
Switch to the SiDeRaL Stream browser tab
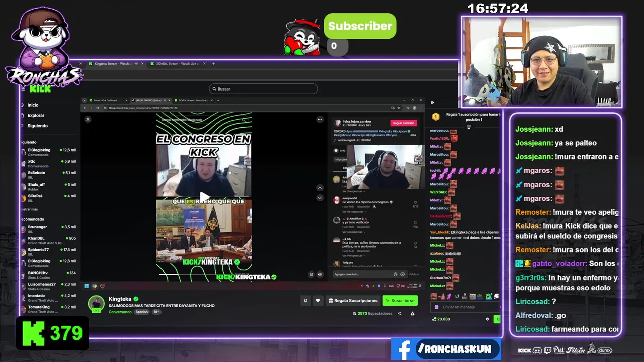pyautogui.click(x=178, y=64)
